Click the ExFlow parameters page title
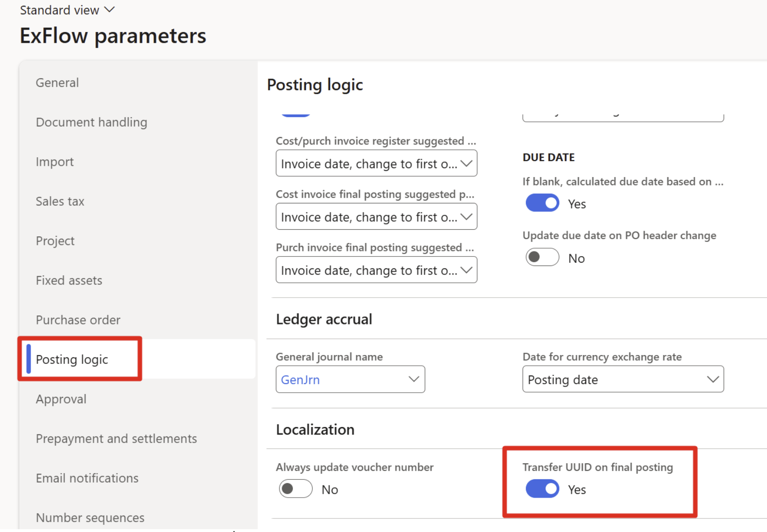The width and height of the screenshot is (767, 532). 113,36
